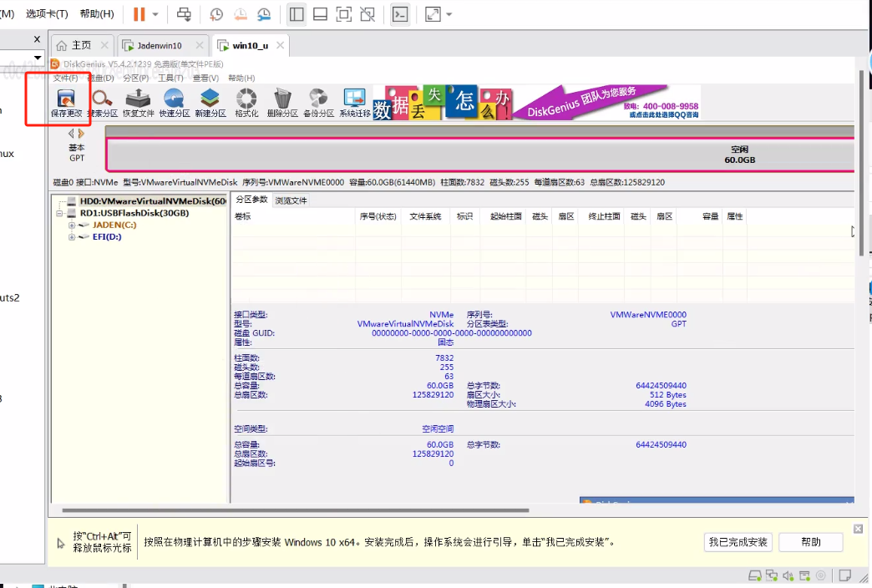Screen dimensions: 872x588
Task: Close the Jadenwin10 tab
Action: click(200, 45)
